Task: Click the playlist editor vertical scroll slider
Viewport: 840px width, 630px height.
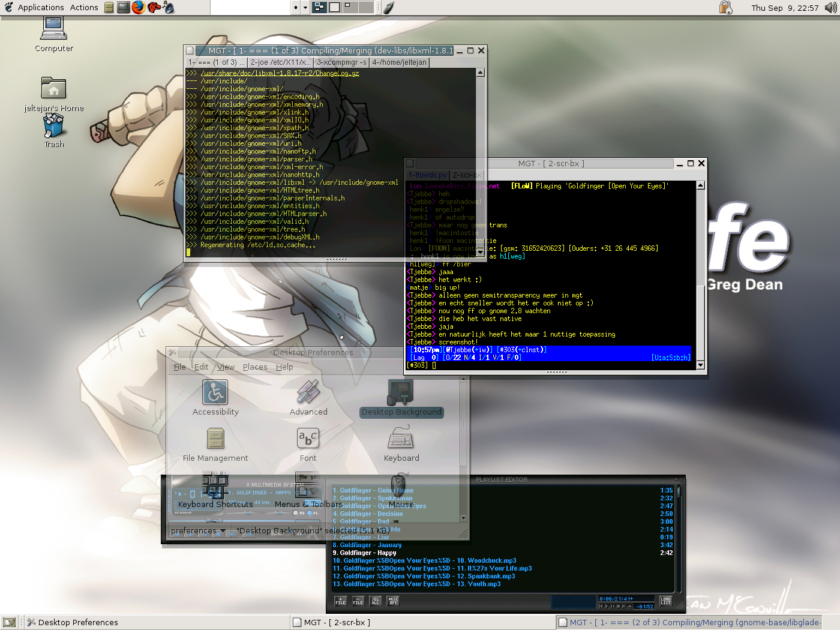Action: click(x=679, y=491)
